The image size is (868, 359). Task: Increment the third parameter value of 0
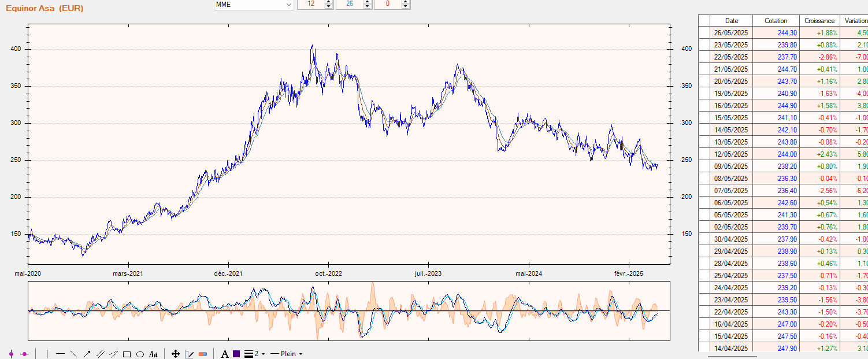click(405, 2)
